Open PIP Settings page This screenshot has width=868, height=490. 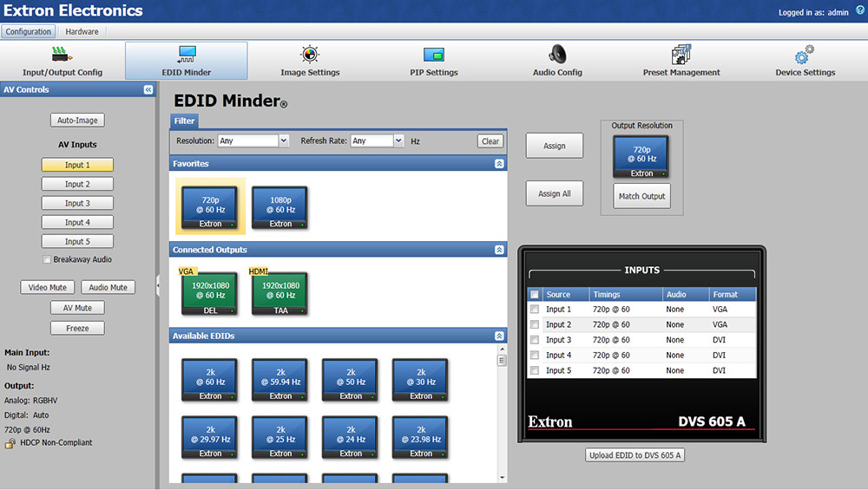[433, 62]
